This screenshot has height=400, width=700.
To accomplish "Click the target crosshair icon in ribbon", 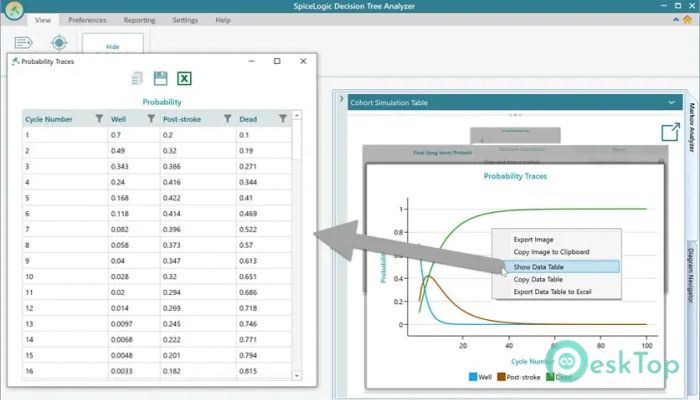I will click(59, 42).
